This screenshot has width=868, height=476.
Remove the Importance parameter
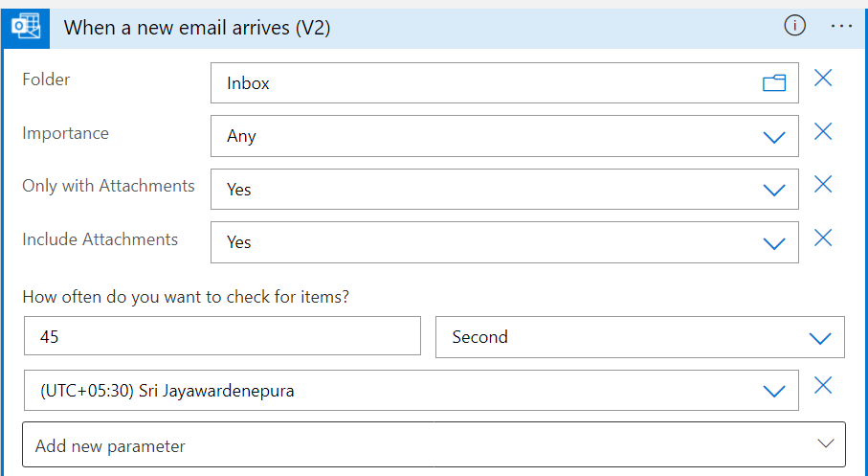(x=823, y=132)
